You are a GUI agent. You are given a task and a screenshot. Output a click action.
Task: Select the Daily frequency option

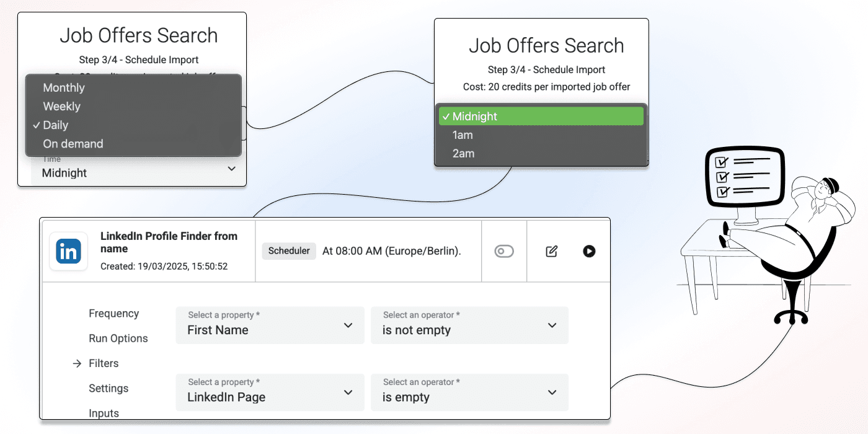[x=57, y=125]
